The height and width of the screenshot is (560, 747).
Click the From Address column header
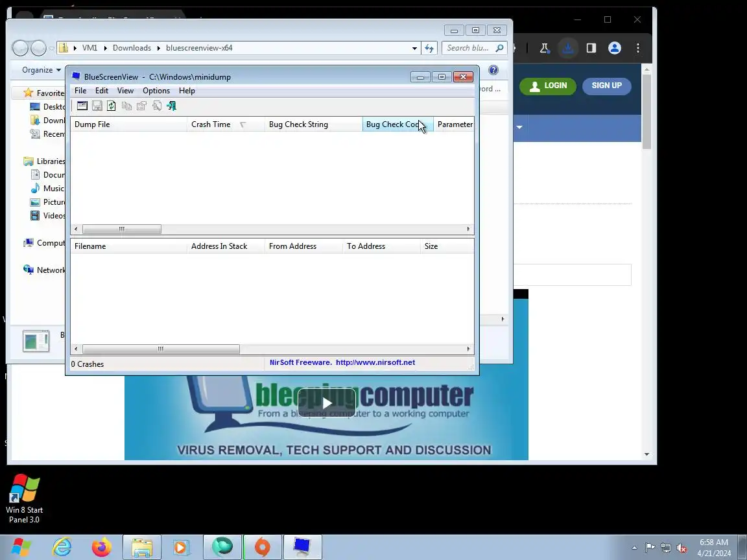coord(304,246)
